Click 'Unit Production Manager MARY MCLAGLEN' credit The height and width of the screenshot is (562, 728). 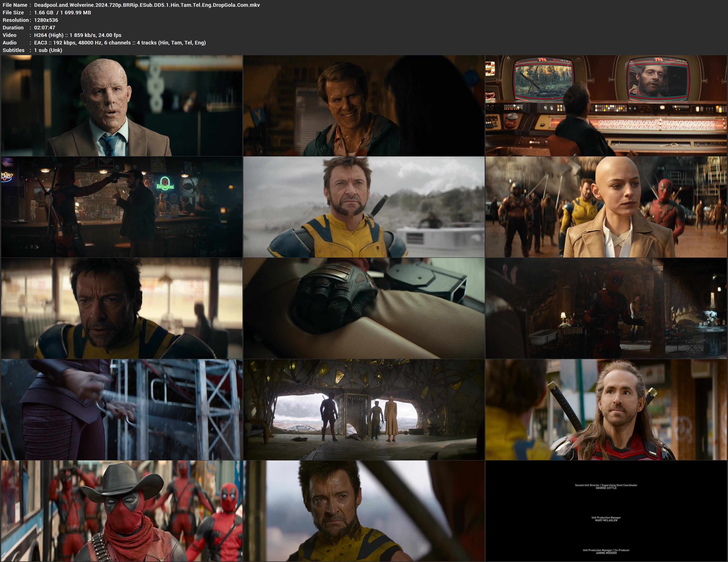coord(606,519)
